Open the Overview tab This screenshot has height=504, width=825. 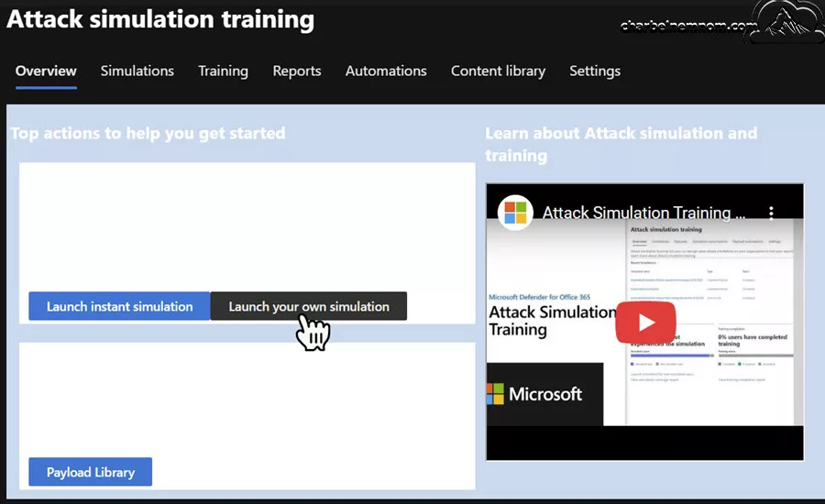[x=46, y=71]
